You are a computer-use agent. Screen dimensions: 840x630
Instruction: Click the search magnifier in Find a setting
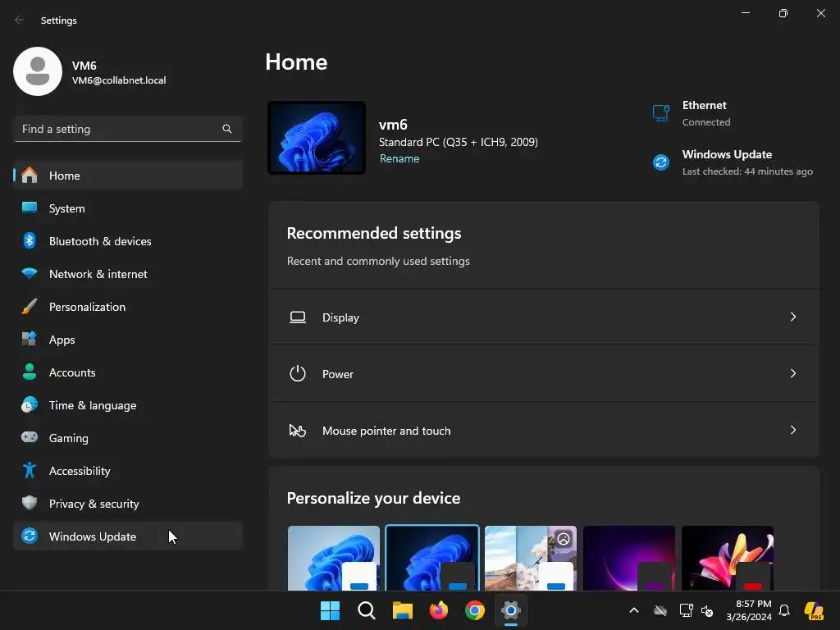[227, 129]
